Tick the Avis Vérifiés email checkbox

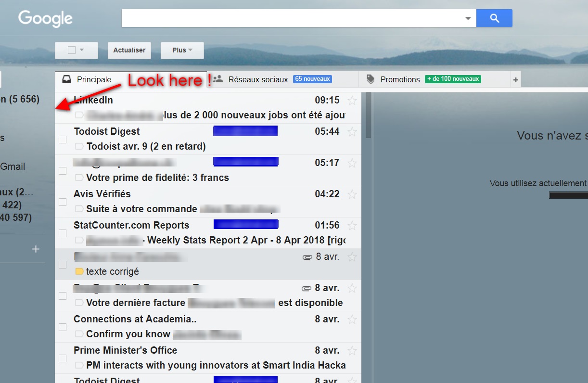pyautogui.click(x=63, y=202)
